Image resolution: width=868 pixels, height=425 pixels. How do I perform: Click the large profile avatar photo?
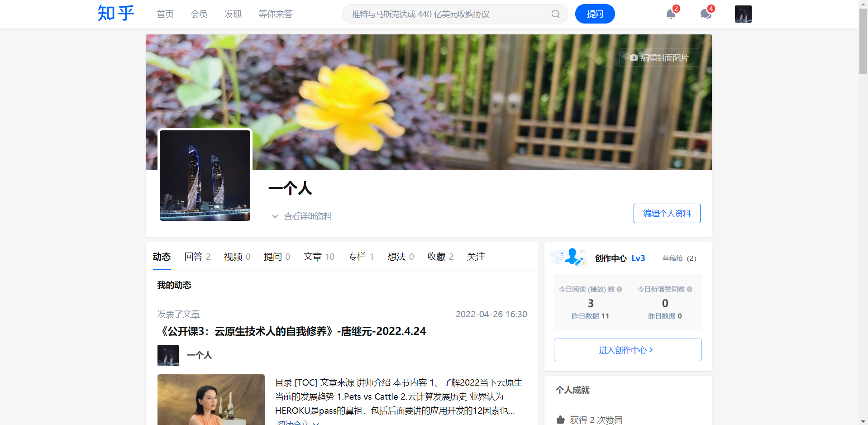(205, 176)
